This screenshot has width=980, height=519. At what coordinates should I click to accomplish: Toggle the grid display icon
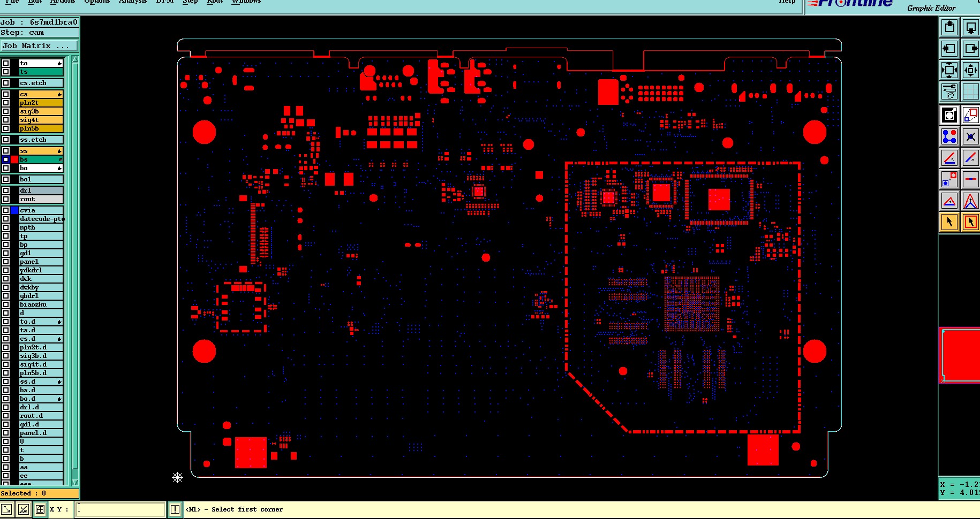click(970, 91)
